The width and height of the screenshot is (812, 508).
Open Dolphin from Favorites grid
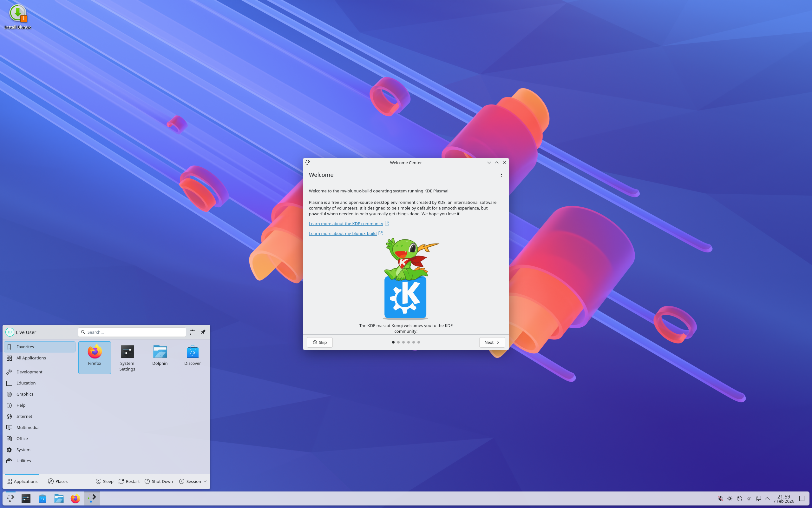click(160, 357)
